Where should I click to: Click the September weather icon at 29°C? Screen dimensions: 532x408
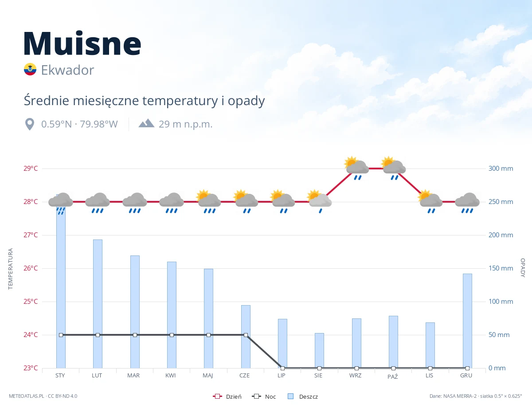coord(356,168)
